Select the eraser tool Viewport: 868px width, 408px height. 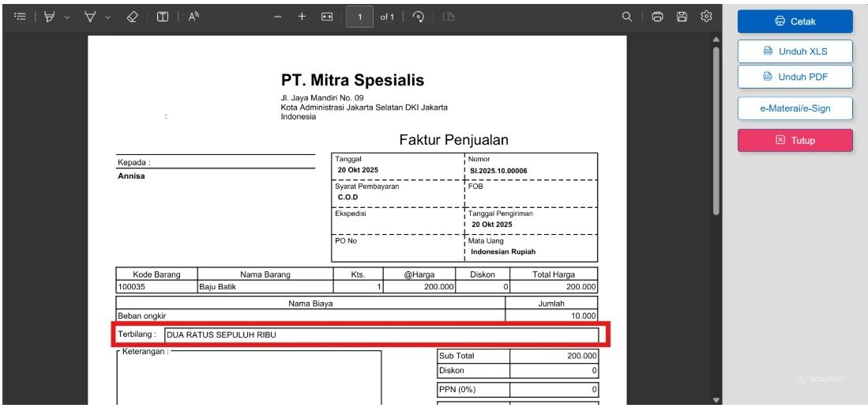pos(133,17)
